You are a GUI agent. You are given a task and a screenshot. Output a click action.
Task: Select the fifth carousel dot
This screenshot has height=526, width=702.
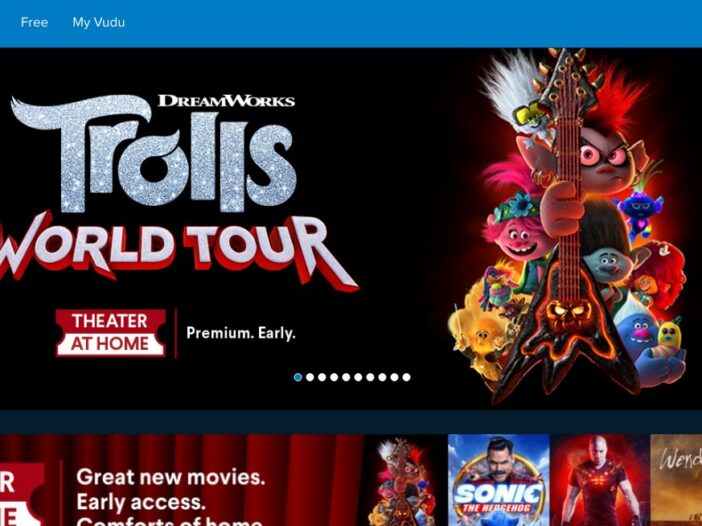[346, 377]
